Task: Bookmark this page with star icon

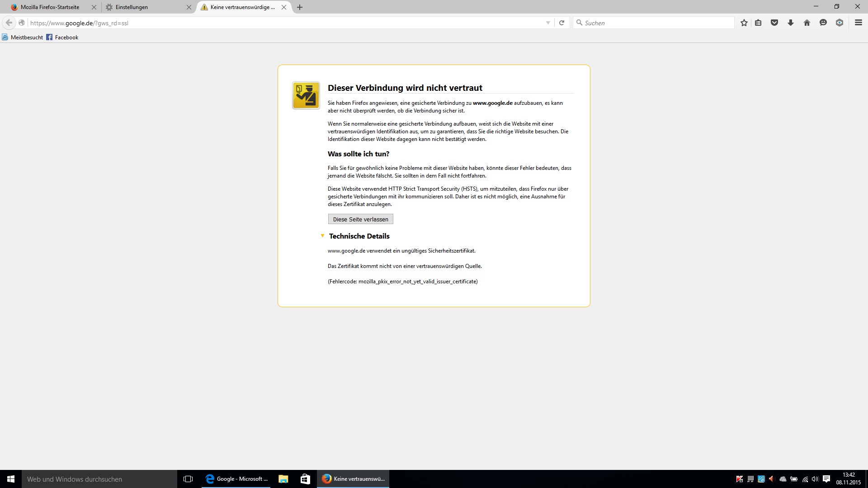Action: tap(744, 23)
